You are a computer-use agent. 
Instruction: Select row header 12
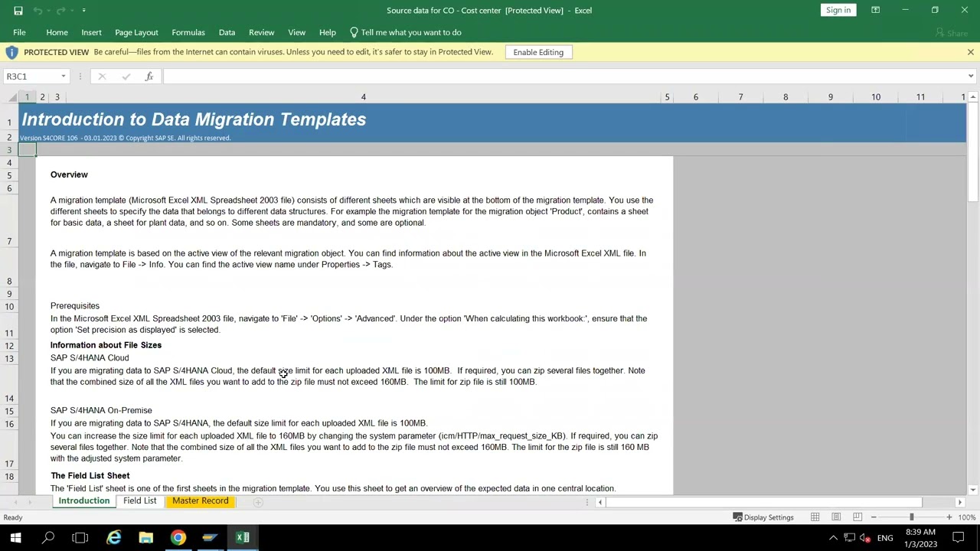click(x=9, y=346)
